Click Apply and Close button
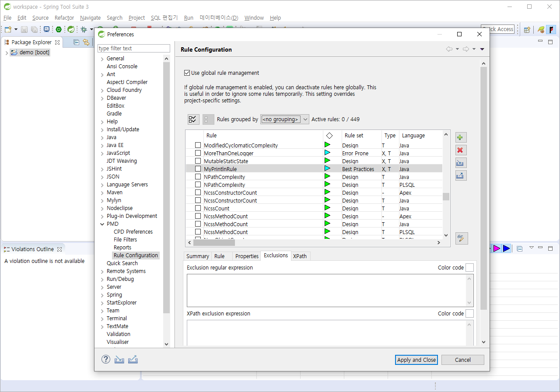 coord(416,360)
